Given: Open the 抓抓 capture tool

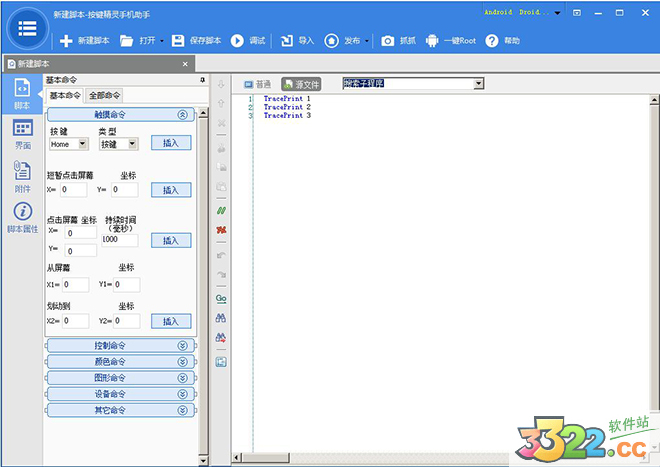Looking at the screenshot, I should coord(397,41).
